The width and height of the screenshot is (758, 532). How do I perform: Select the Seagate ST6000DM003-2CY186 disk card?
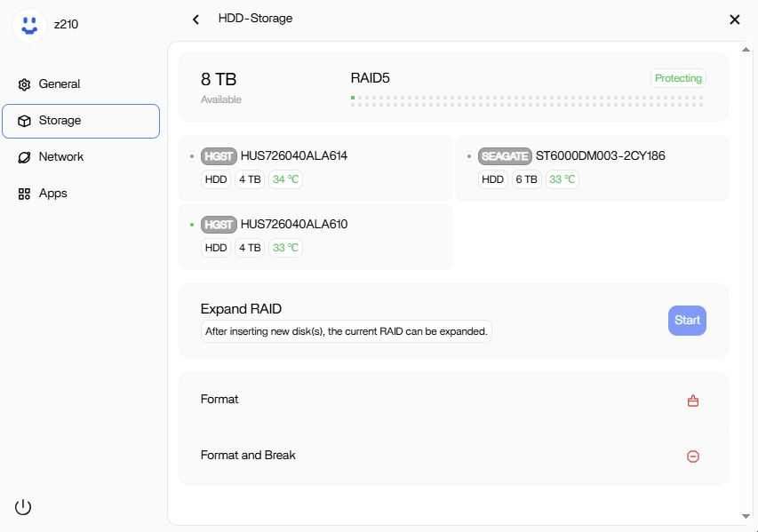pos(592,167)
